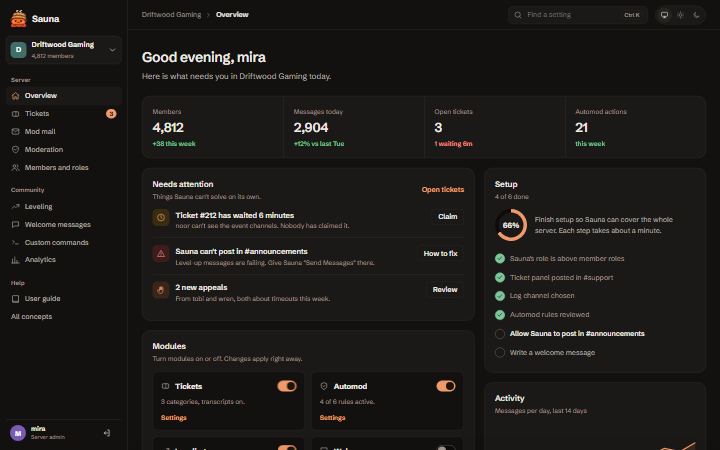Click the 66% setup progress ring
The width and height of the screenshot is (720, 450).
pos(511,225)
